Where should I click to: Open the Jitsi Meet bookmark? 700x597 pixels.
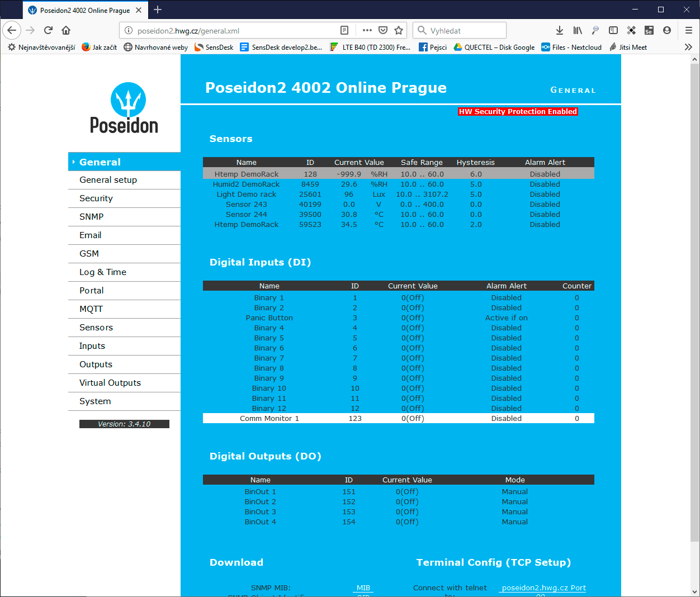point(628,47)
